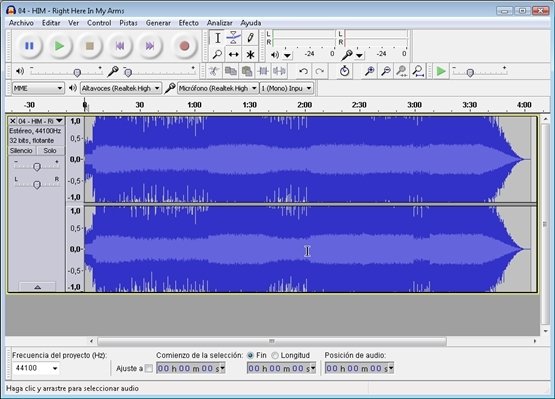555x399 pixels.
Task: Click the Undo arrow icon
Action: point(303,71)
